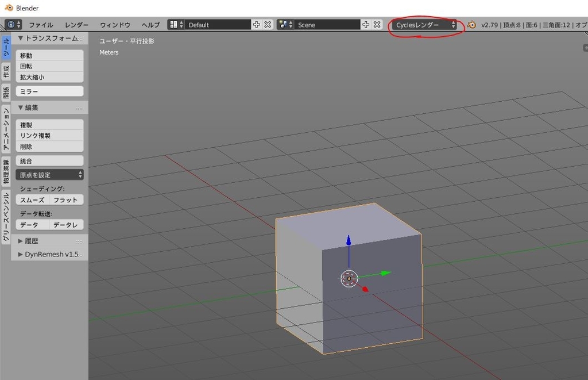This screenshot has width=588, height=380.
Task: Click the ユーザー・平行投影 view label
Action: (x=127, y=41)
